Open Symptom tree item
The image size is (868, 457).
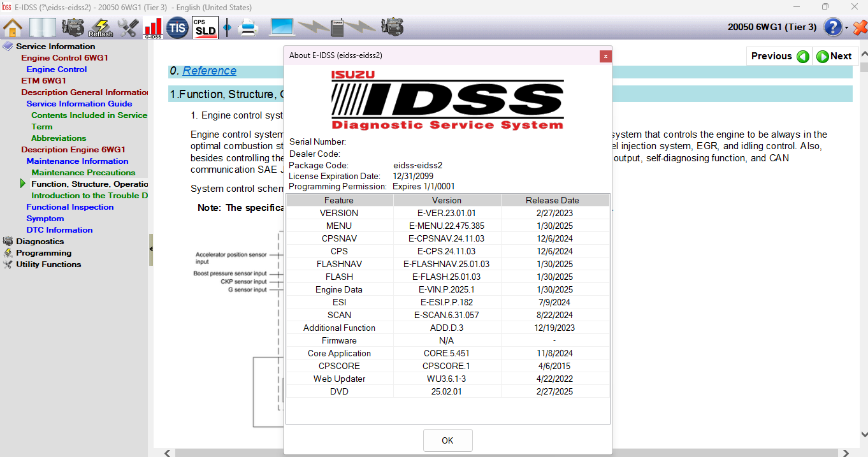click(x=45, y=219)
